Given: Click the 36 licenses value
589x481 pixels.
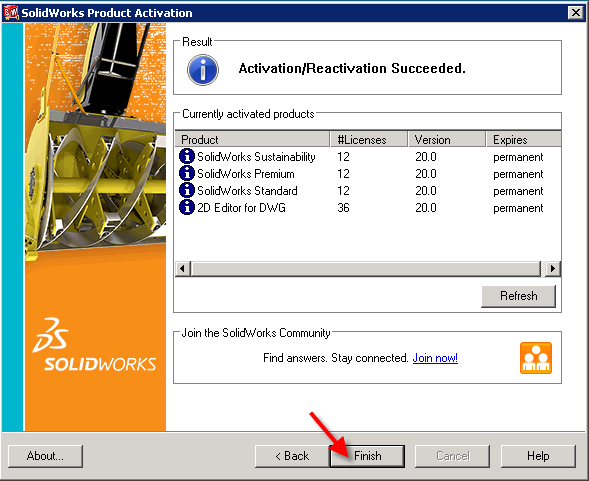Looking at the screenshot, I should (343, 208).
